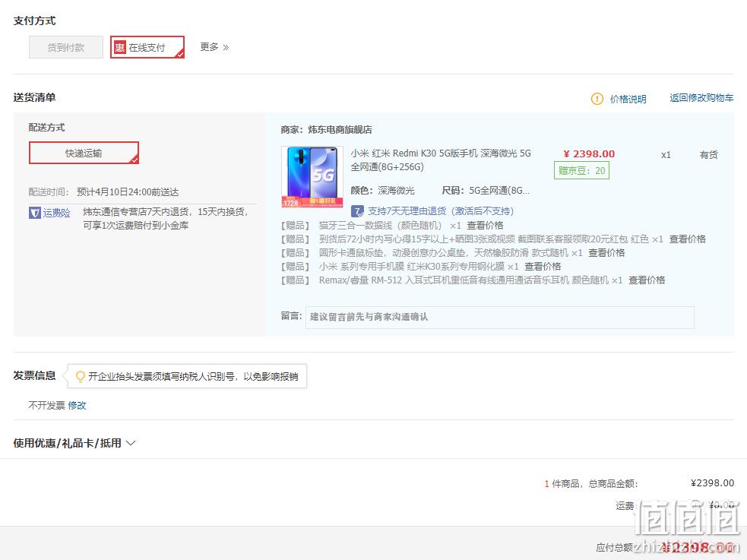Open the 运费险 link
This screenshot has width=747, height=560.
[56, 213]
